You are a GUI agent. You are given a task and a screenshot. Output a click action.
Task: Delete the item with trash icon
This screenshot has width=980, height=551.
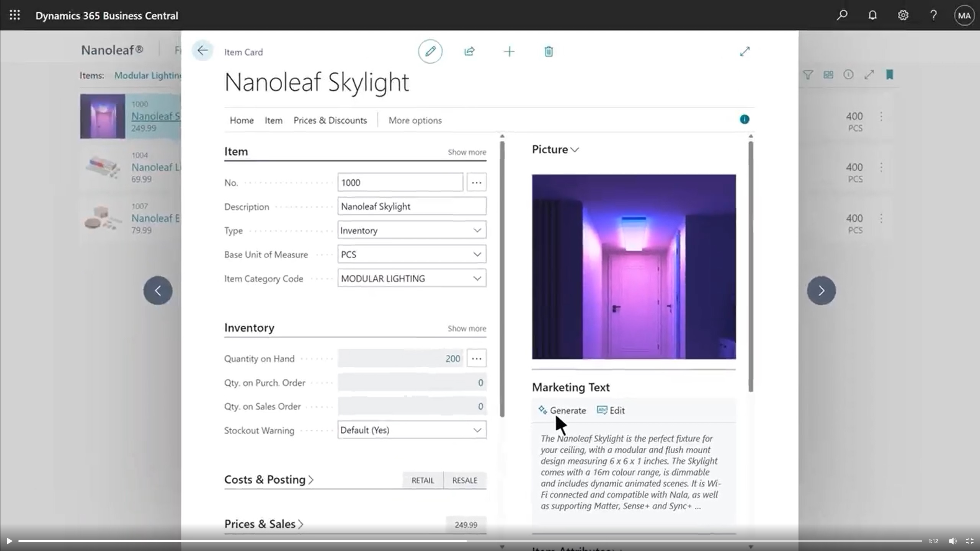(x=549, y=51)
